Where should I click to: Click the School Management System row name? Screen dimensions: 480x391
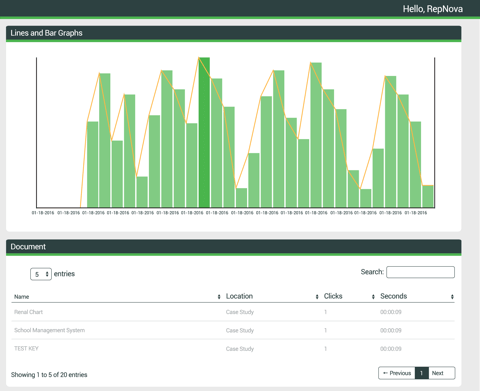[49, 330]
